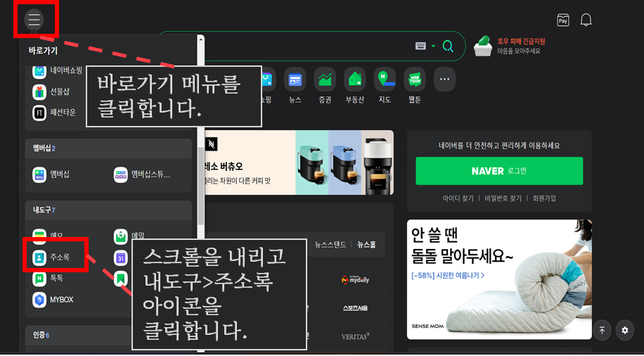Open the calendar 31 icon in 내도구

(x=121, y=258)
